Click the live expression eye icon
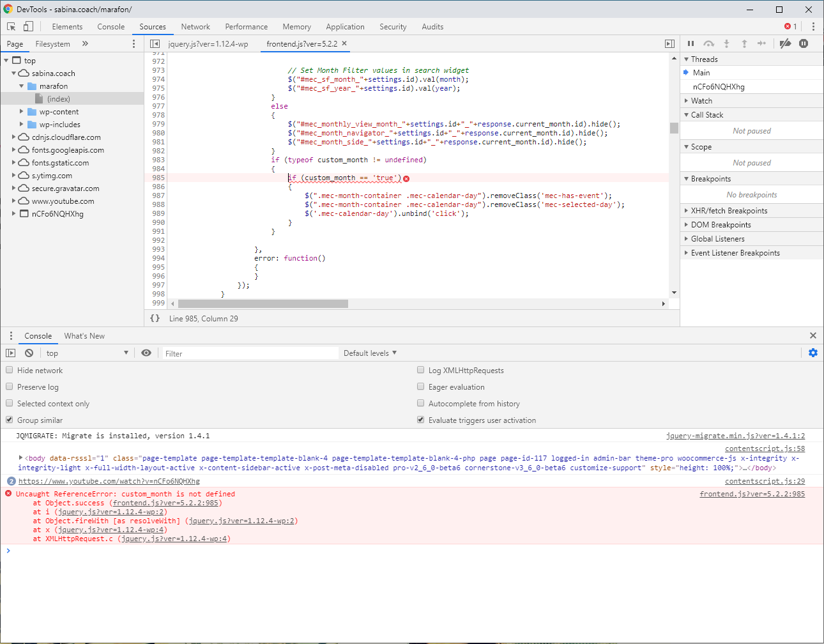Image resolution: width=824 pixels, height=644 pixels. 146,353
